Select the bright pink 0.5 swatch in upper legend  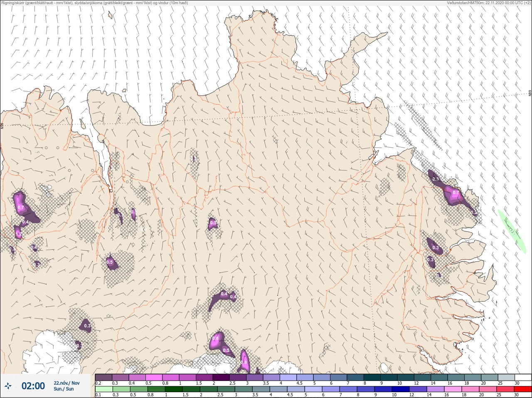click(154, 377)
